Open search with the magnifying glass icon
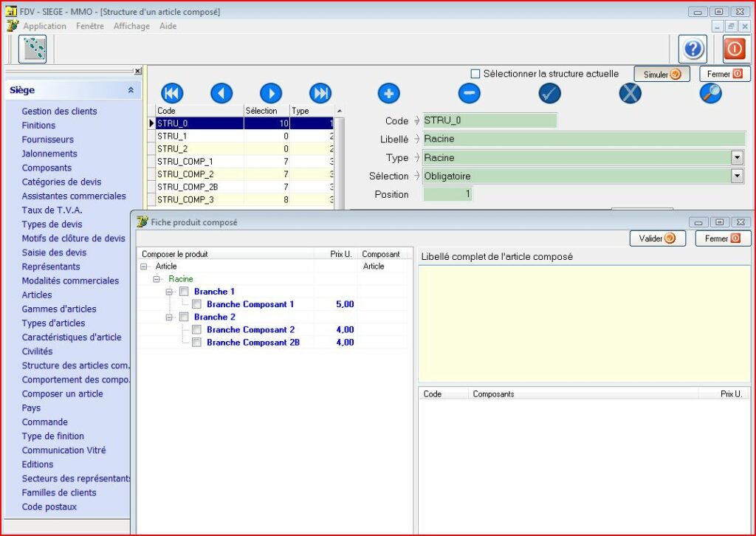The image size is (756, 536). [710, 93]
